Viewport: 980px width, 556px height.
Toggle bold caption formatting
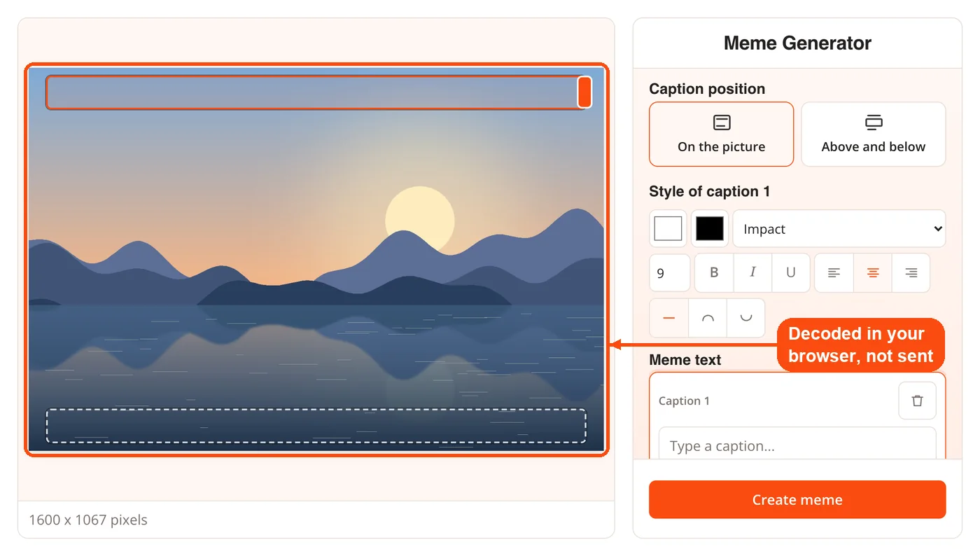click(715, 273)
